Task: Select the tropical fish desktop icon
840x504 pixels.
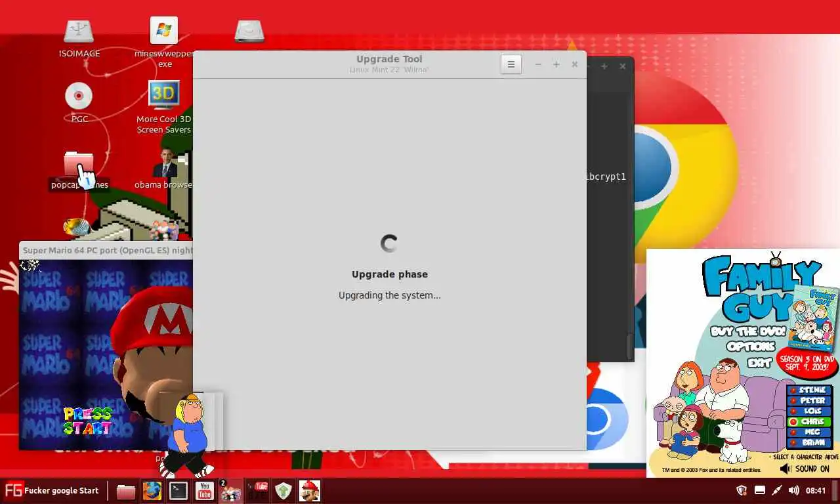Action: click(x=77, y=227)
